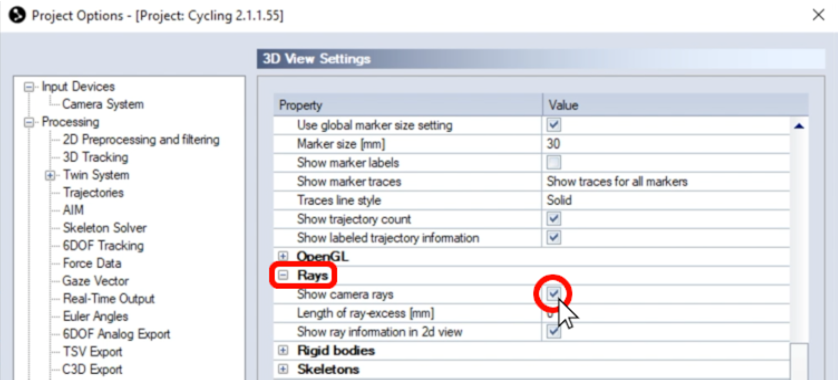Select 6DOF Tracking tree item
This screenshot has height=381, width=838.
[103, 245]
